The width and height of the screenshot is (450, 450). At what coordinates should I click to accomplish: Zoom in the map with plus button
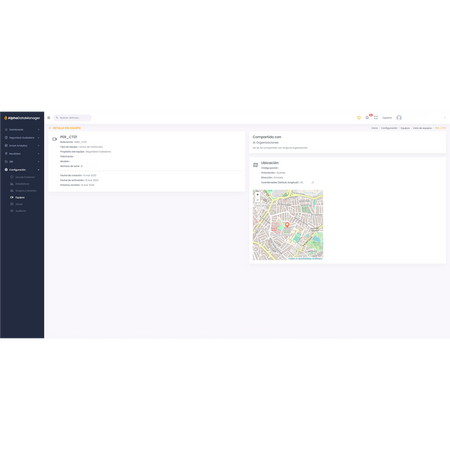pyautogui.click(x=257, y=195)
